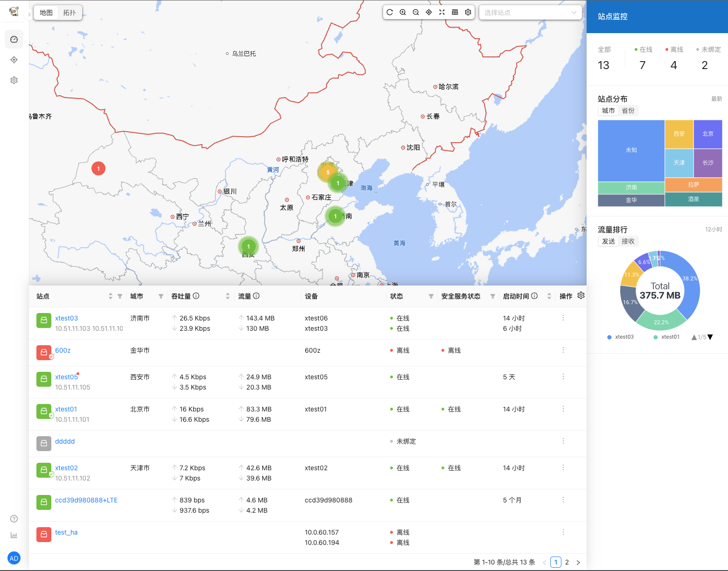Sort table by 站点 column
Screen dimensions: 728x571
point(111,296)
